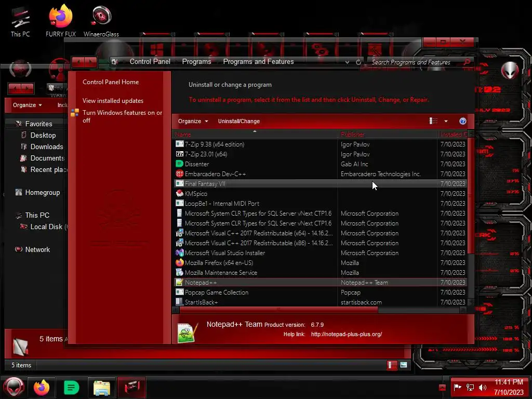The height and width of the screenshot is (399, 532).
Task: Click the change view icon in toolbar
Action: coord(433,121)
